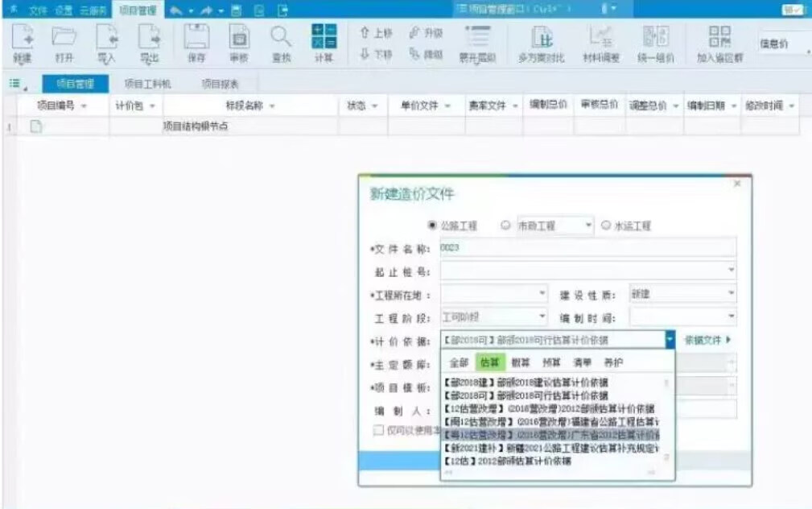Open 多方案对比 comparison tool
The height and width of the screenshot is (509, 812).
coord(542,38)
